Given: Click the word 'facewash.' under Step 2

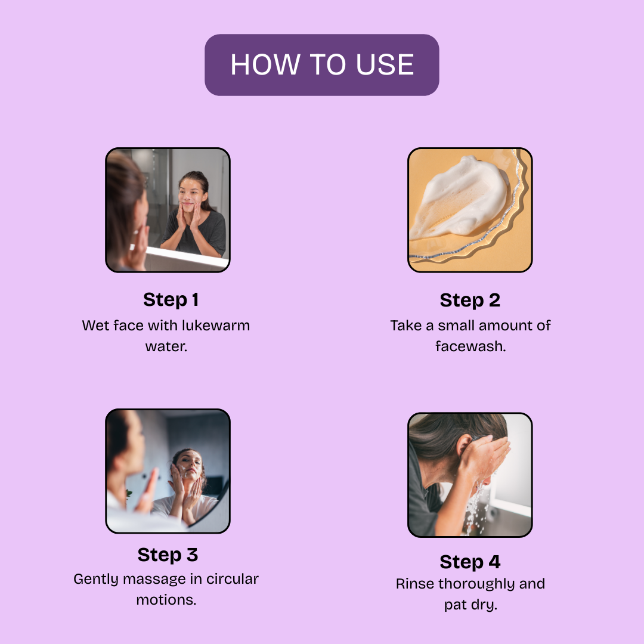Looking at the screenshot, I should [x=470, y=346].
